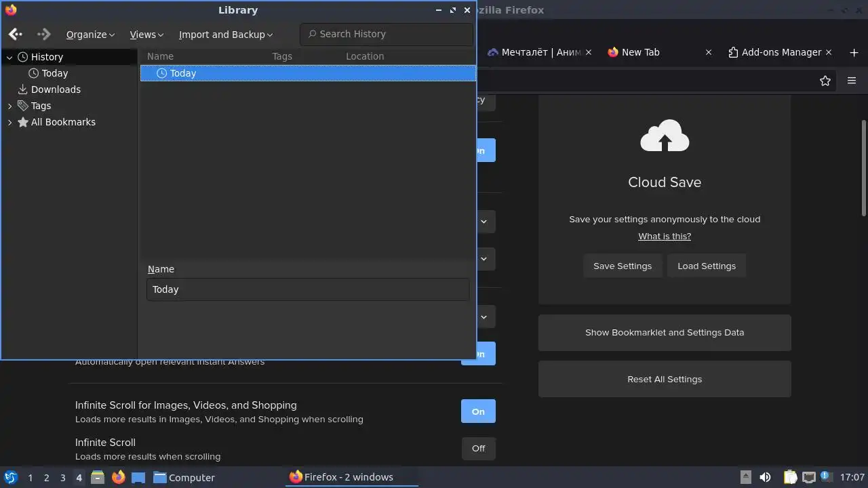Sort by the Location column header
The image size is (868, 488).
365,56
